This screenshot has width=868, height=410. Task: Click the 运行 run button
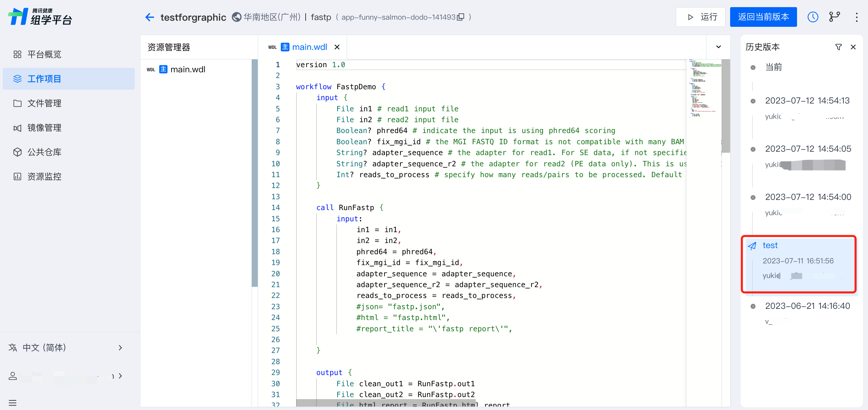coord(701,17)
